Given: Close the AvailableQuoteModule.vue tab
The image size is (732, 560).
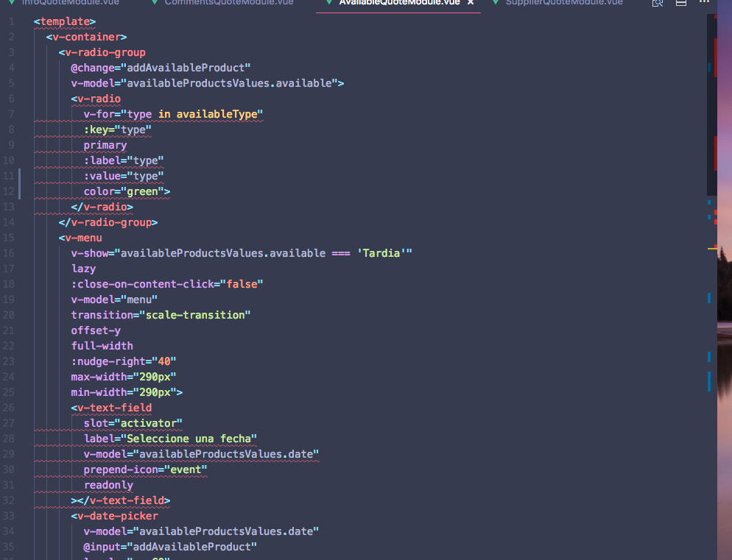Looking at the screenshot, I should tap(471, 2).
